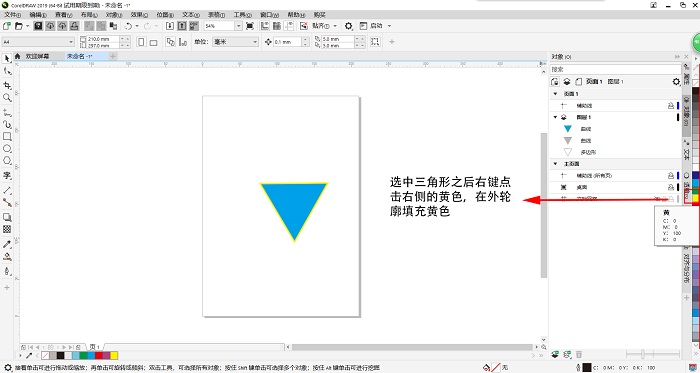Collapse the 图层 1 tree node
Image resolution: width=700 pixels, height=373 pixels.
(x=555, y=117)
